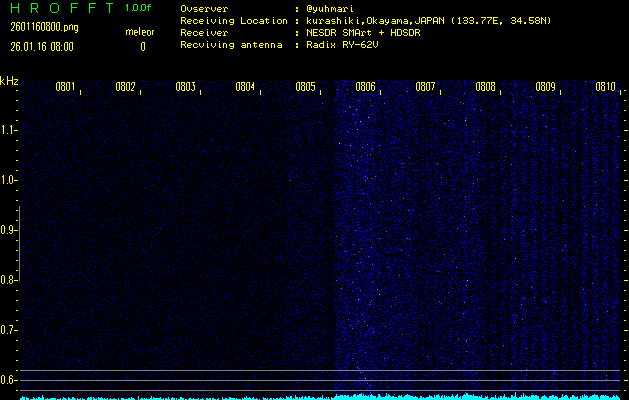Screen dimensions: 629x400
Task: Click the 0.7 kHz axis label
Action: (7, 330)
